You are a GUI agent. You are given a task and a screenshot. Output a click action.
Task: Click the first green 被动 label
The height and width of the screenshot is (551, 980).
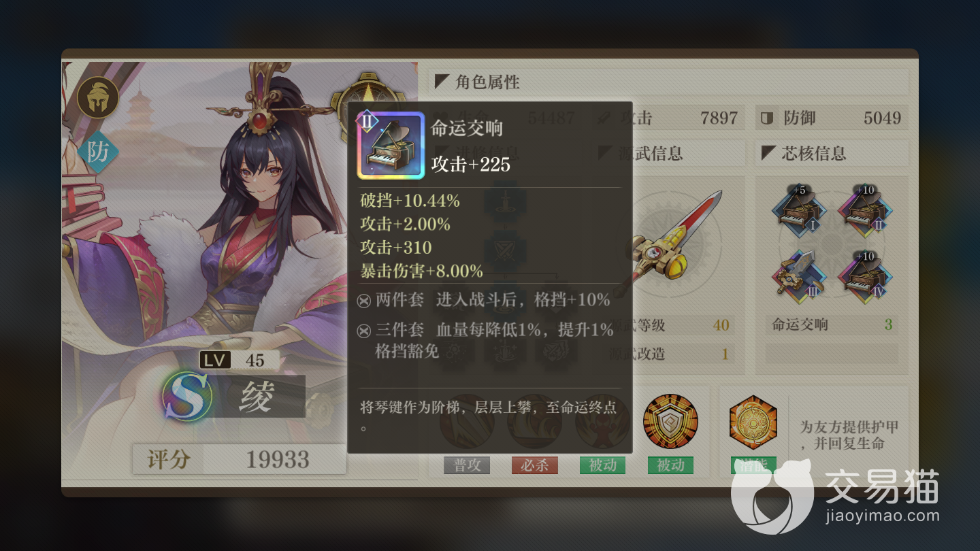click(x=603, y=465)
